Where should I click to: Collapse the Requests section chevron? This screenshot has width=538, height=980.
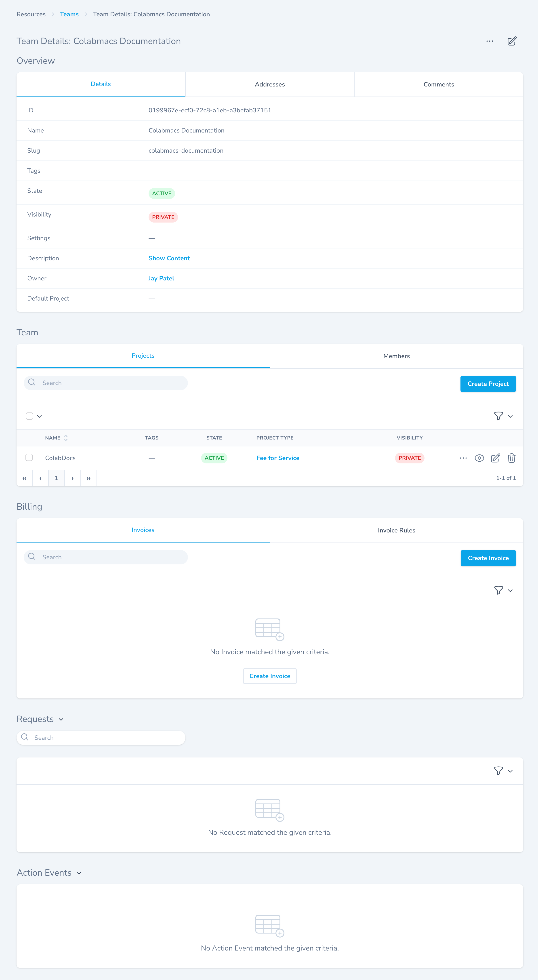(61, 719)
